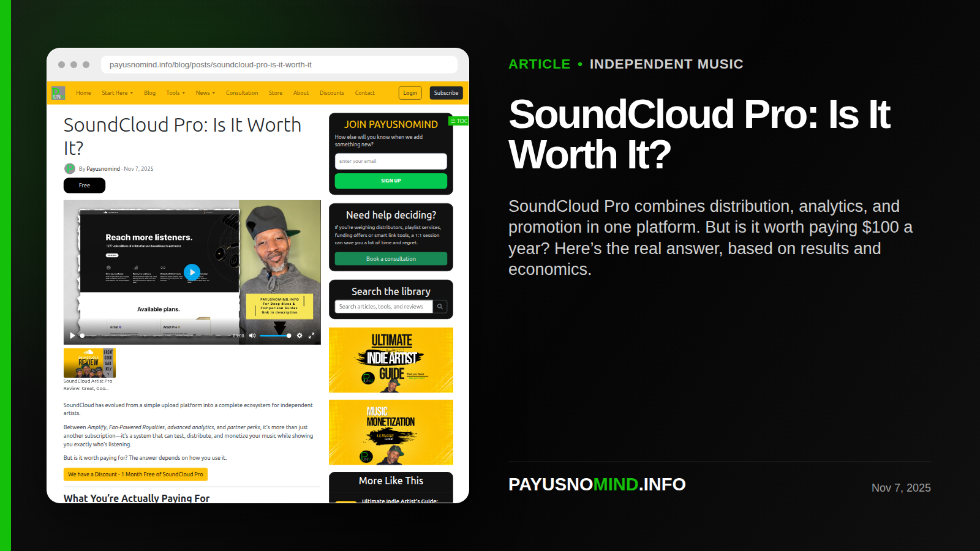Image resolution: width=980 pixels, height=551 pixels.
Task: Expand the Start Here dropdown menu
Action: [117, 93]
